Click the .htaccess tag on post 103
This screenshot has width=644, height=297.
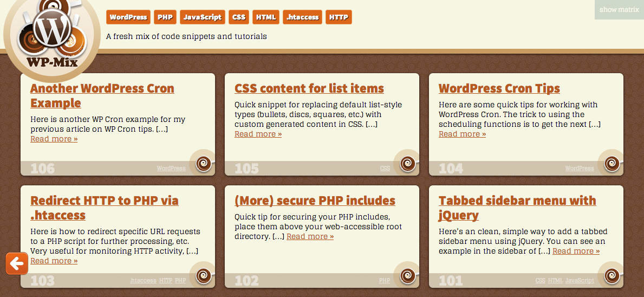click(x=144, y=281)
